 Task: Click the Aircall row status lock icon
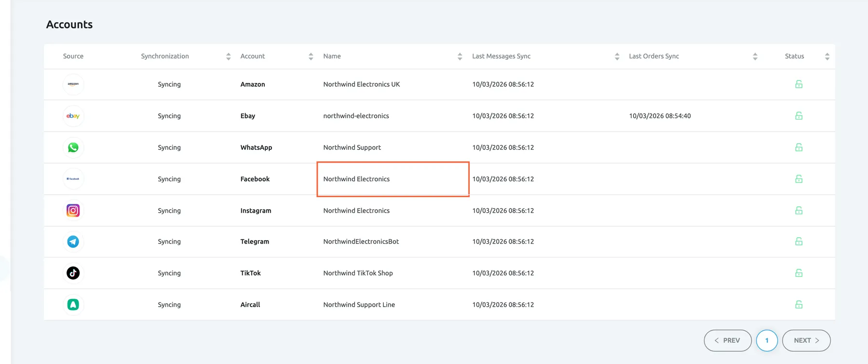799,305
